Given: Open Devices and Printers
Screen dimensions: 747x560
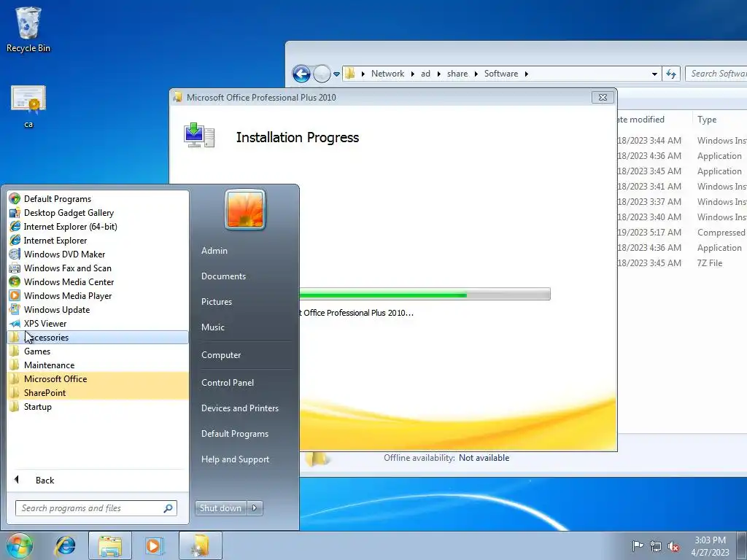Looking at the screenshot, I should (x=240, y=408).
